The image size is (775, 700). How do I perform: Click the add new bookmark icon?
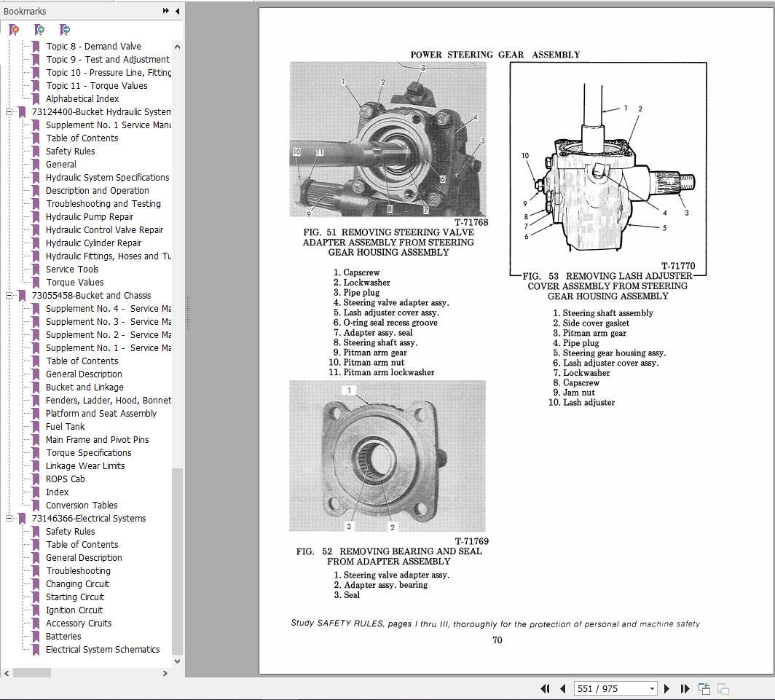coord(40,30)
